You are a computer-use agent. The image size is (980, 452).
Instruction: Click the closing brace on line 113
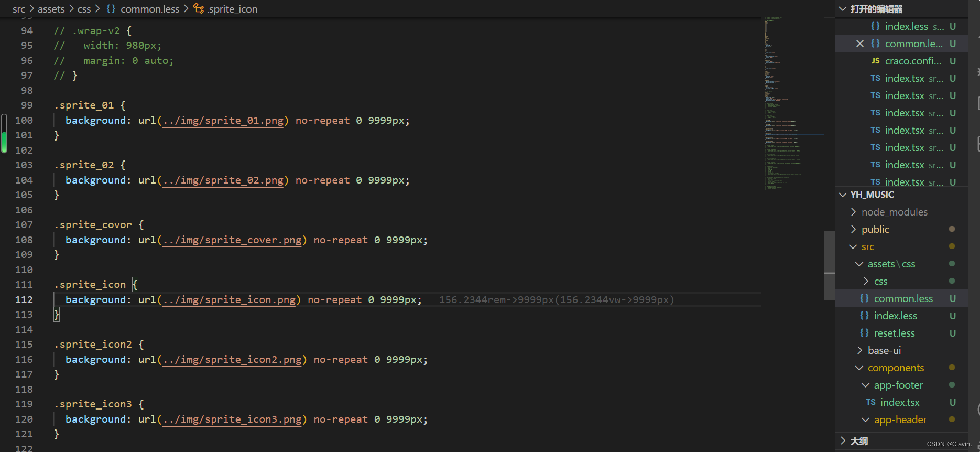(57, 314)
